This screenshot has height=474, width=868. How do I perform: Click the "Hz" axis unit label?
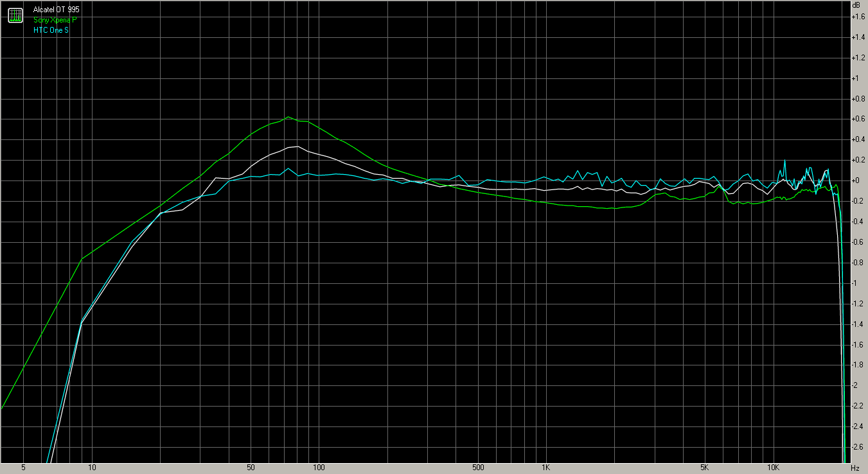pyautogui.click(x=855, y=468)
